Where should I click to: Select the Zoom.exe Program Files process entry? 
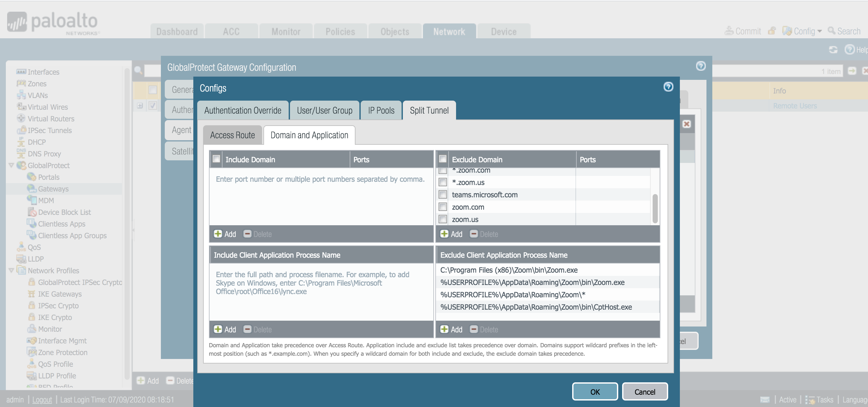[x=509, y=270]
